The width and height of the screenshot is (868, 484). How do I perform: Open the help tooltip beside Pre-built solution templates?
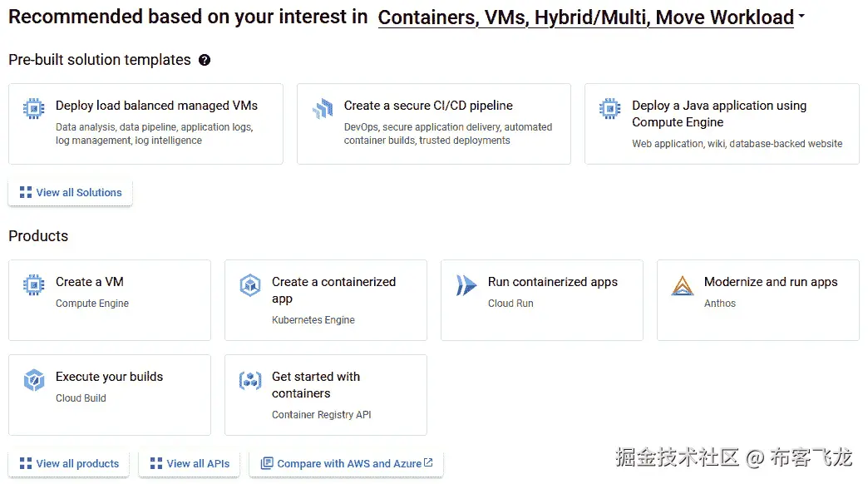coord(204,60)
